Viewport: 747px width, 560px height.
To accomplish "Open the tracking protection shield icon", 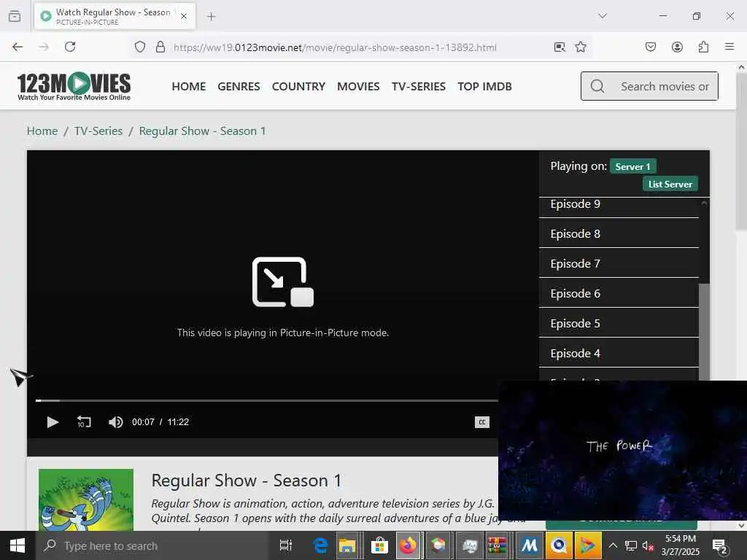I will tap(139, 47).
